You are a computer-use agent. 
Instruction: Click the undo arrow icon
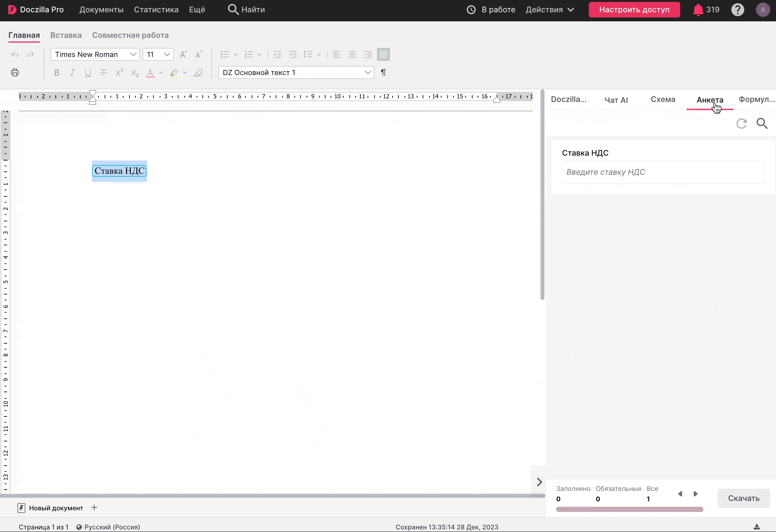point(15,54)
